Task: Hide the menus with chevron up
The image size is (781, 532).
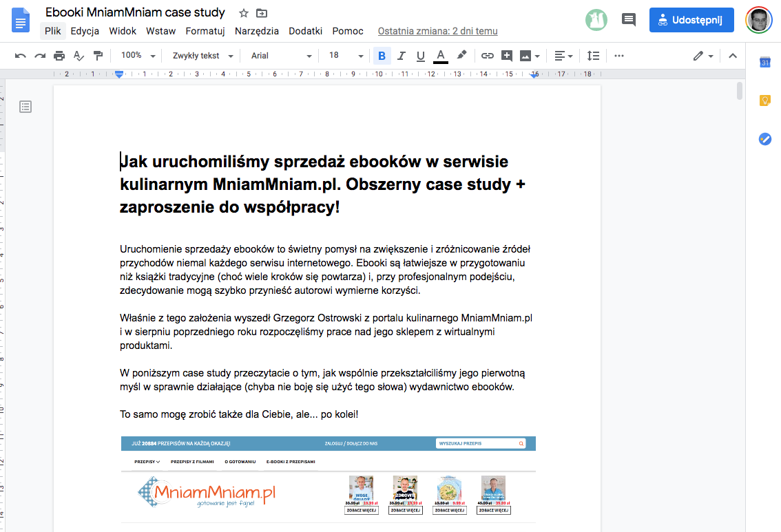Action: click(x=733, y=56)
